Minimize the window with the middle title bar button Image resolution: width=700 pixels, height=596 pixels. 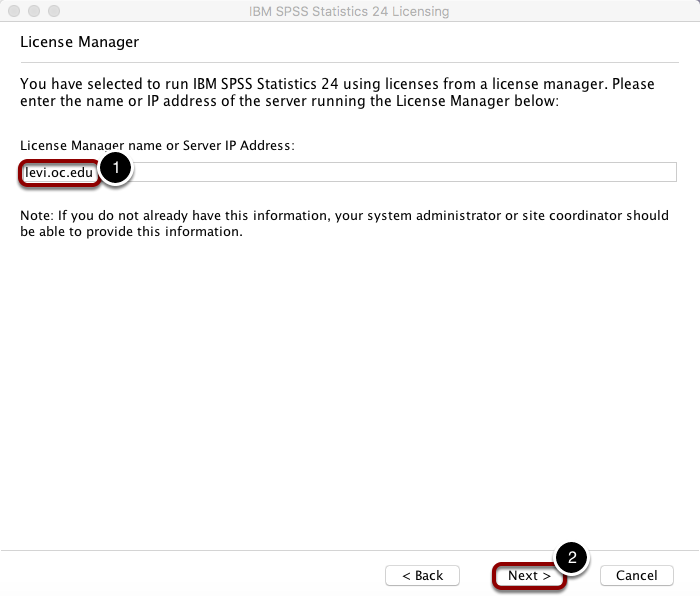tap(34, 11)
